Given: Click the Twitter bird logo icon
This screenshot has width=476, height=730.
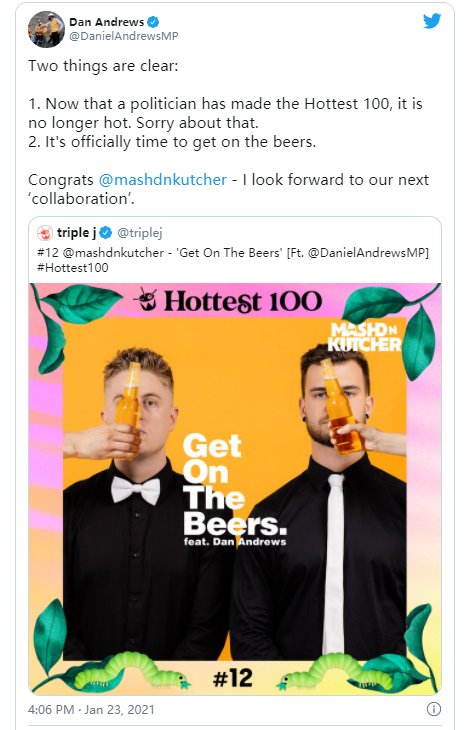Looking at the screenshot, I should (432, 21).
